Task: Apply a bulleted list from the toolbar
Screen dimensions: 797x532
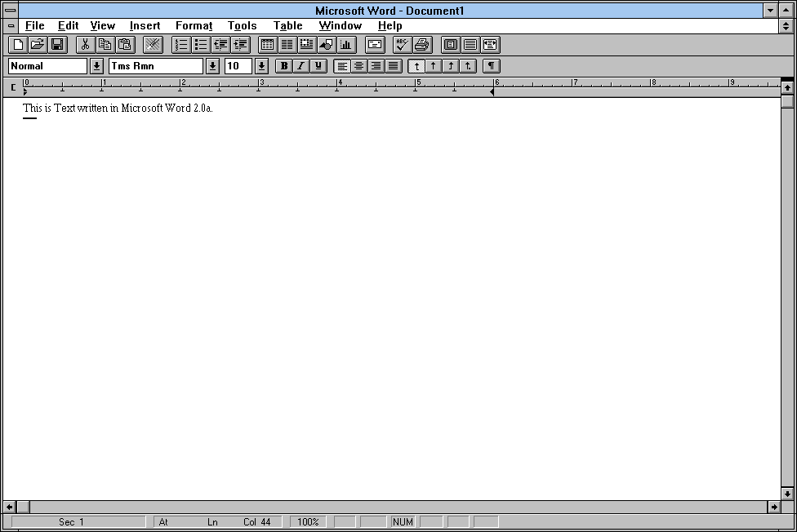Action: 201,45
